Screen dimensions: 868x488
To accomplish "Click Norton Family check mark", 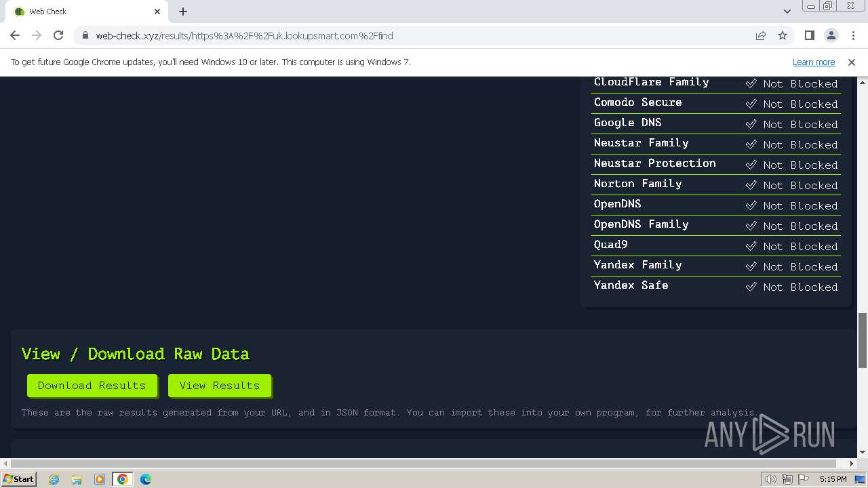I will pos(751,185).
